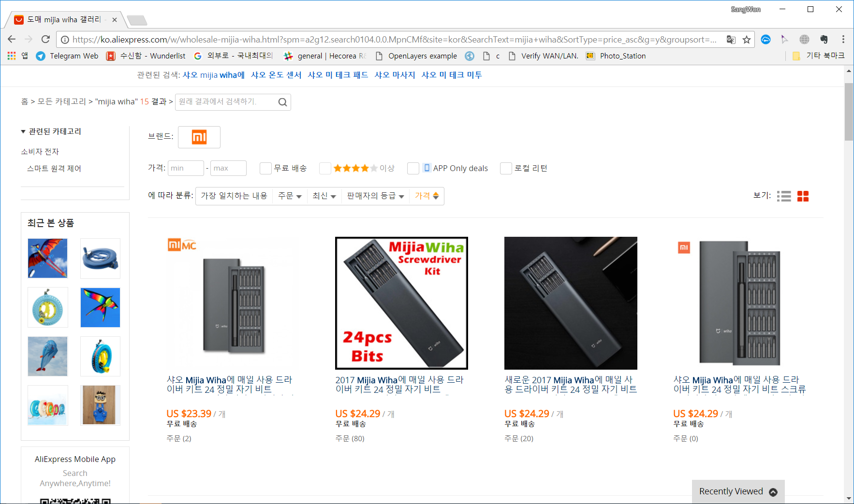Toggle the APP Only deals checkbox
854x504 pixels.
[413, 168]
